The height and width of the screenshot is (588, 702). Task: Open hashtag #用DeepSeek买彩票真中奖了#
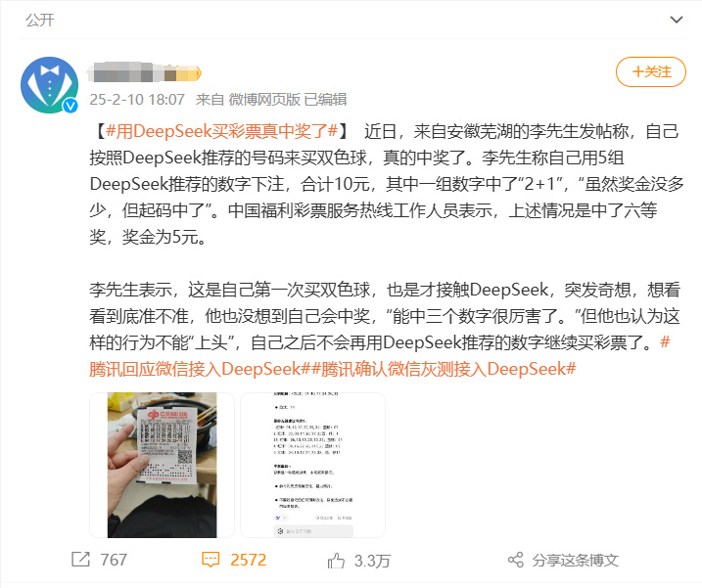(221, 131)
